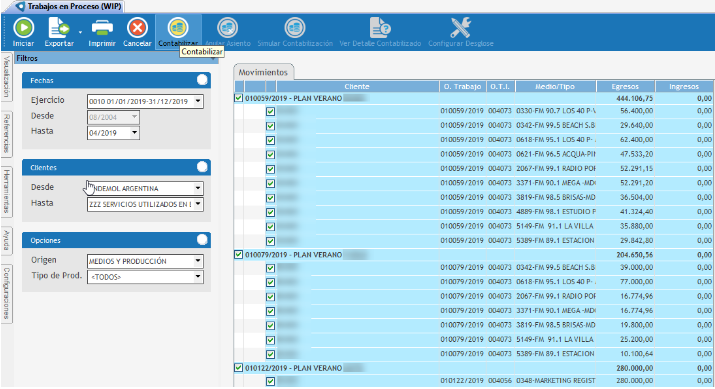Viewport: 715px width, 389px height.
Task: Open the Exportar toolbar icon
Action: pyautogui.click(x=58, y=28)
